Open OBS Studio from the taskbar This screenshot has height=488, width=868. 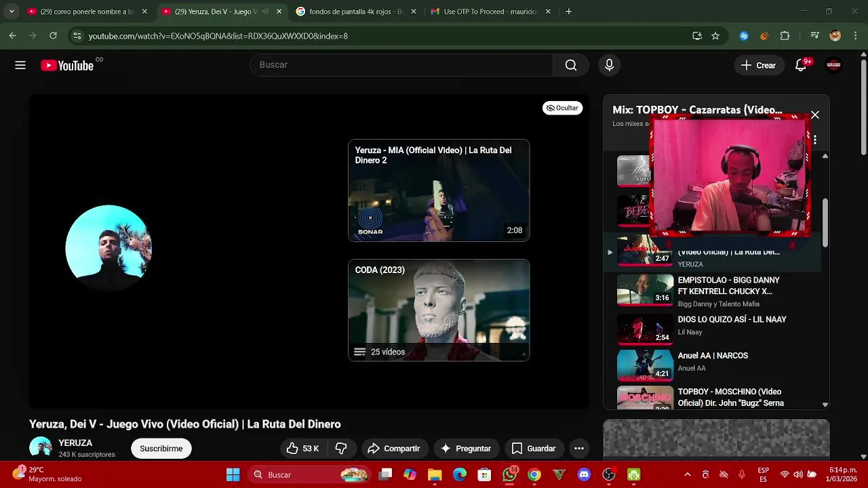click(609, 474)
